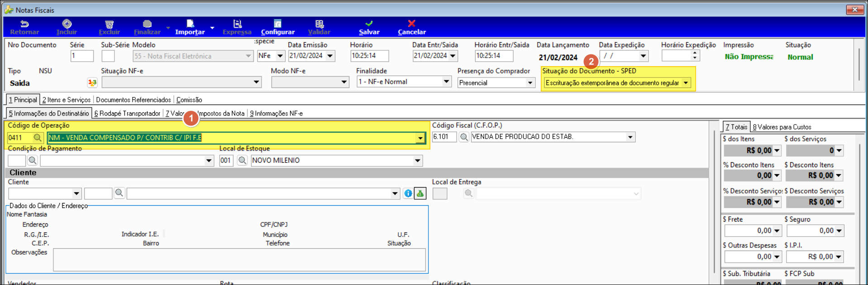
Task: Open the Modo NF-e dropdown
Action: pyautogui.click(x=344, y=82)
